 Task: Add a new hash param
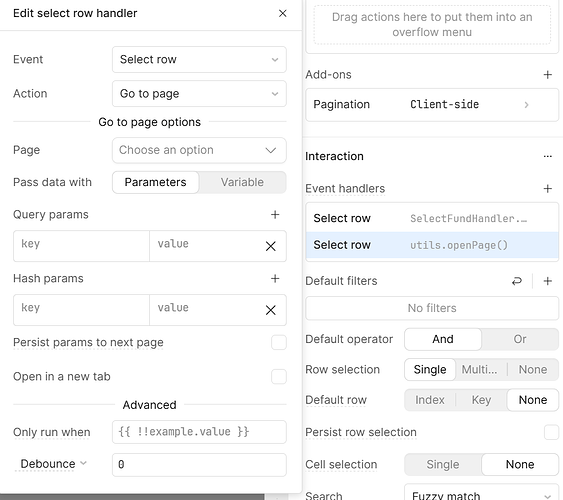pos(275,279)
